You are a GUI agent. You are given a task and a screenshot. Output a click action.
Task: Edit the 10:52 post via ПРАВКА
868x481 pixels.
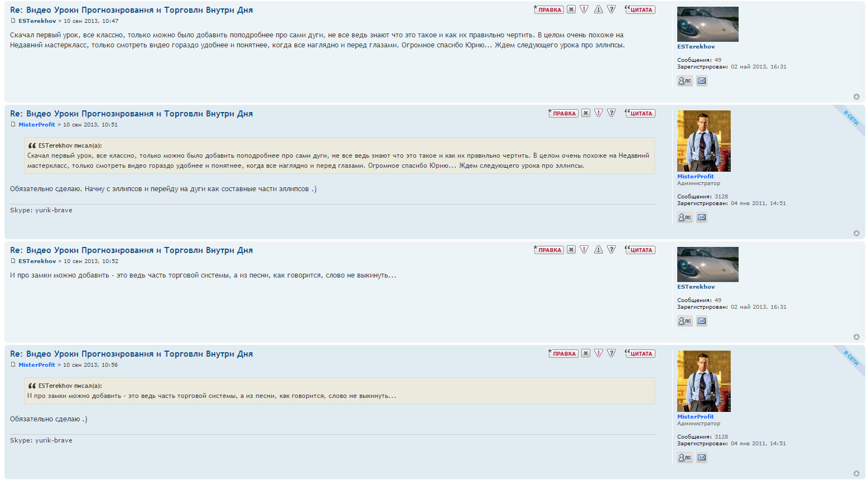pos(549,250)
